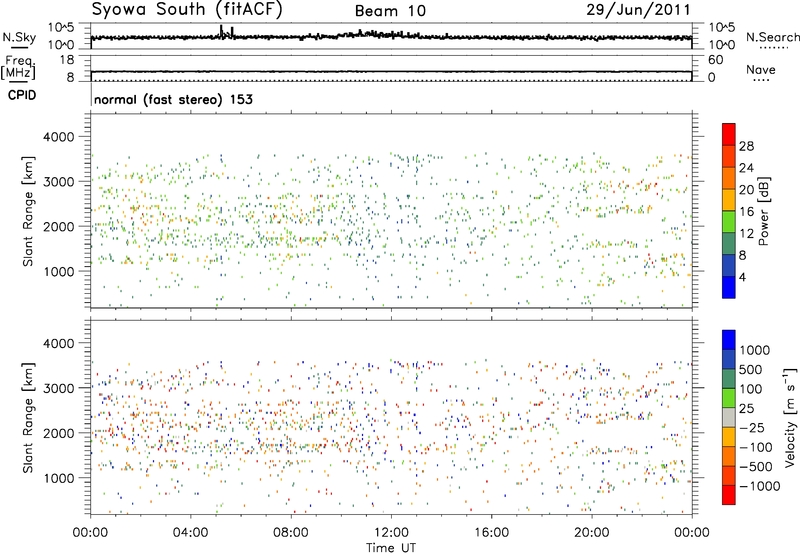Click the '04:00' time tick label

click(190, 533)
